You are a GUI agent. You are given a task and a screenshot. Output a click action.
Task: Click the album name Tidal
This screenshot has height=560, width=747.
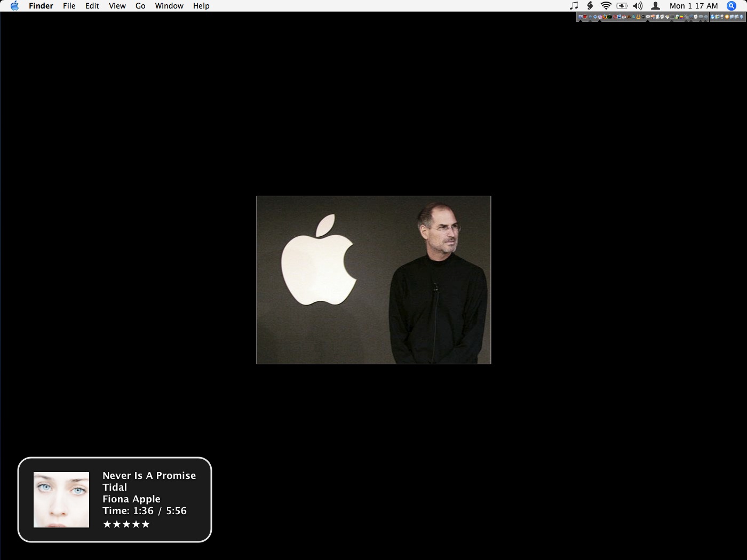pyautogui.click(x=115, y=487)
